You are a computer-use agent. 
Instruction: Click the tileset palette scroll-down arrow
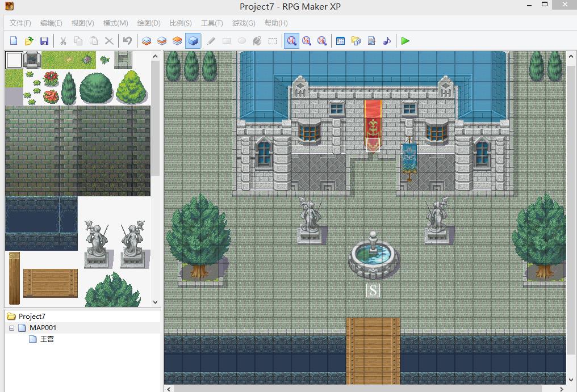point(155,302)
